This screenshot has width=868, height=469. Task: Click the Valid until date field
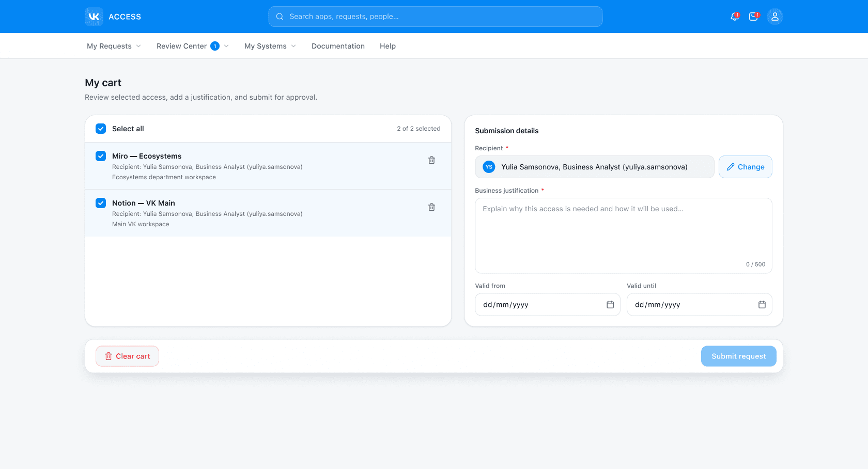[700, 305]
